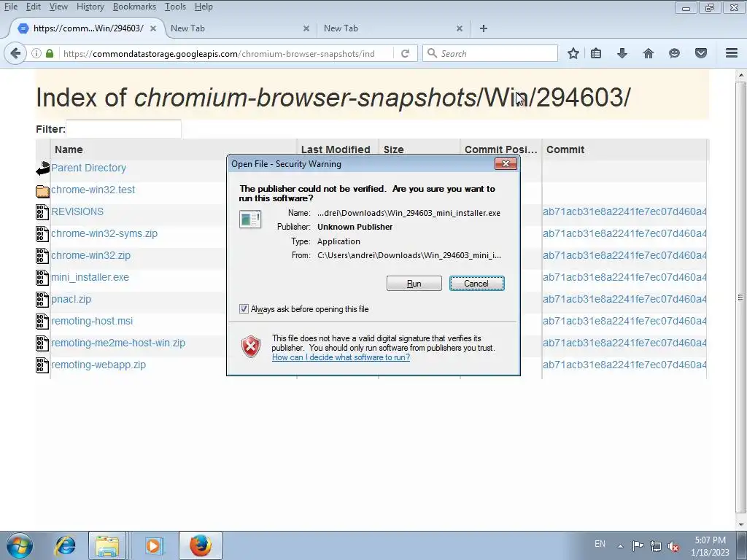Click the Parent Directory back arrow icon

point(42,168)
